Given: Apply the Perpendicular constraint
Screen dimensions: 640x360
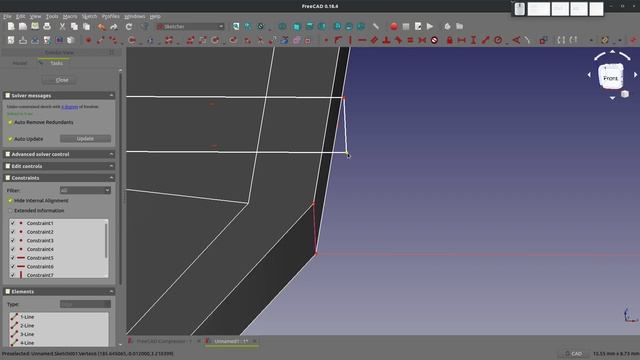Looking at the screenshot, I should [x=386, y=40].
